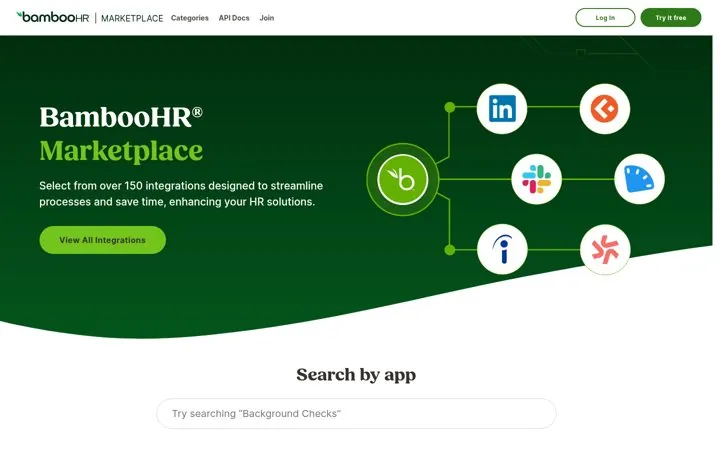Image resolution: width=720 pixels, height=450 pixels.
Task: Click the central BambooHR leaf logo circle
Action: [x=403, y=179]
